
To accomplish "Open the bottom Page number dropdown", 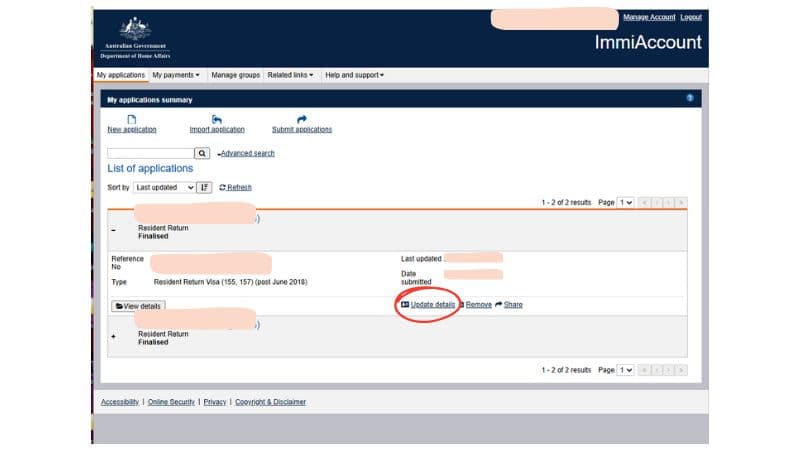I will click(626, 370).
